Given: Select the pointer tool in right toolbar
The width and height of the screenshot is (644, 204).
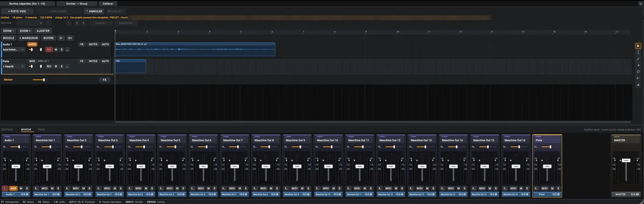Looking at the screenshot, I should (638, 46).
